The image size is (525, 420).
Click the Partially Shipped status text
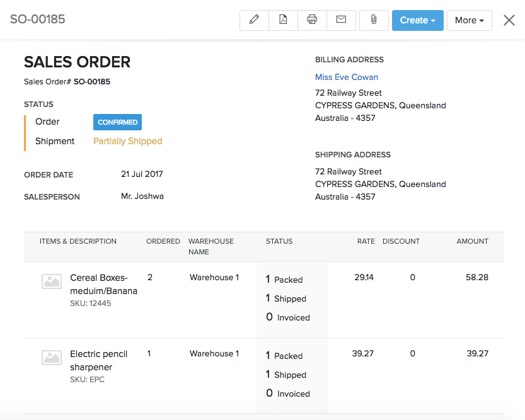pos(127,141)
